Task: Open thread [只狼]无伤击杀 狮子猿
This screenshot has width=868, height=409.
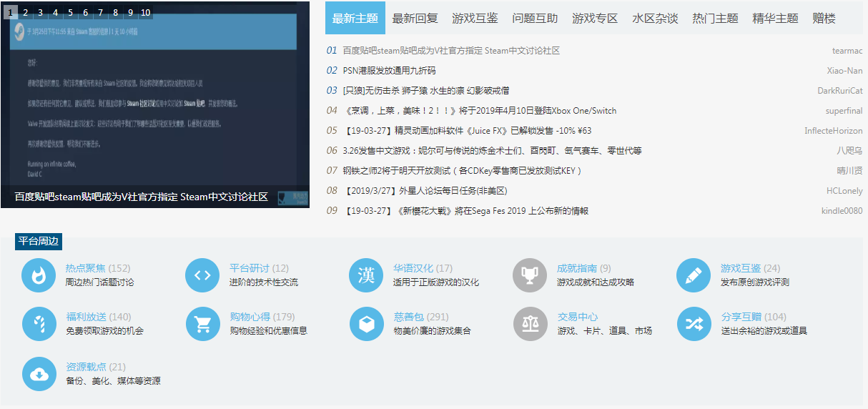Action: point(426,91)
